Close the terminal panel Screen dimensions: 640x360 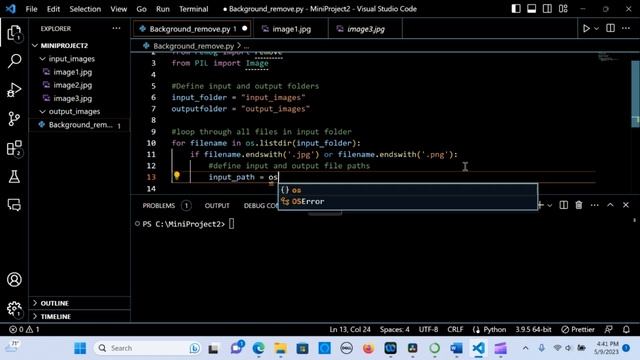tap(626, 205)
